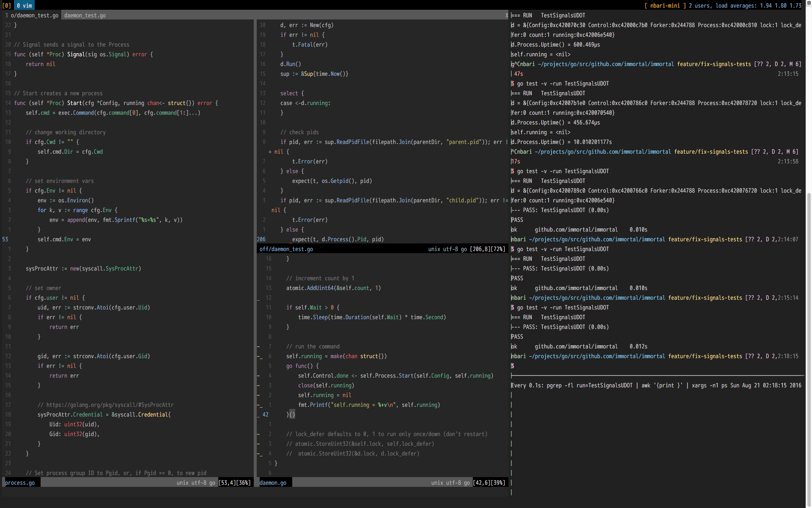Click the '// lock_defer defaults to 0' comment

(387, 434)
